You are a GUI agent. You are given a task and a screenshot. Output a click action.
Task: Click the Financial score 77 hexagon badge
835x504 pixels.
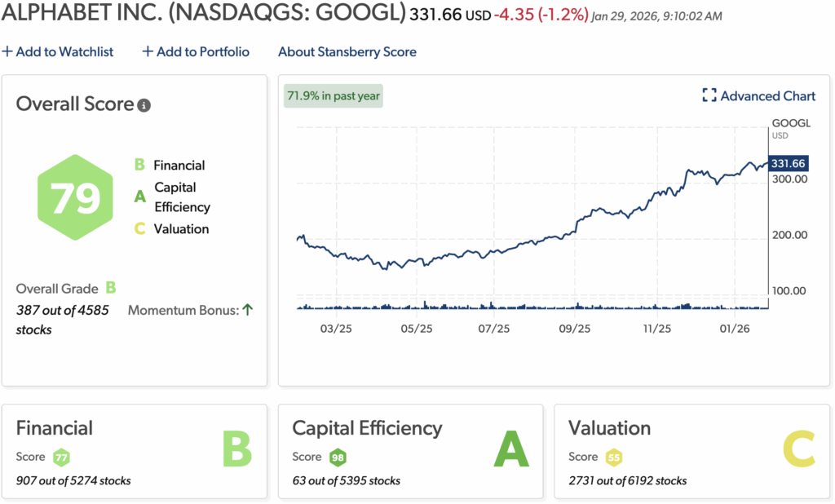click(x=60, y=457)
